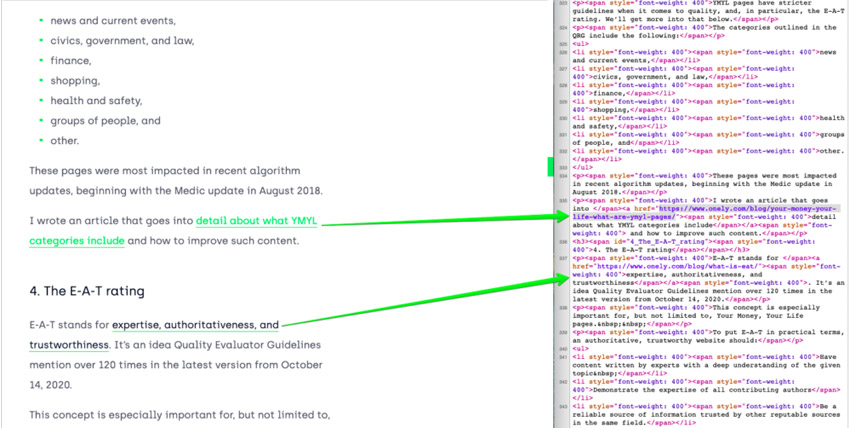Click 'and how to improve such content.' on the page
The image size is (850, 428).
213,241
